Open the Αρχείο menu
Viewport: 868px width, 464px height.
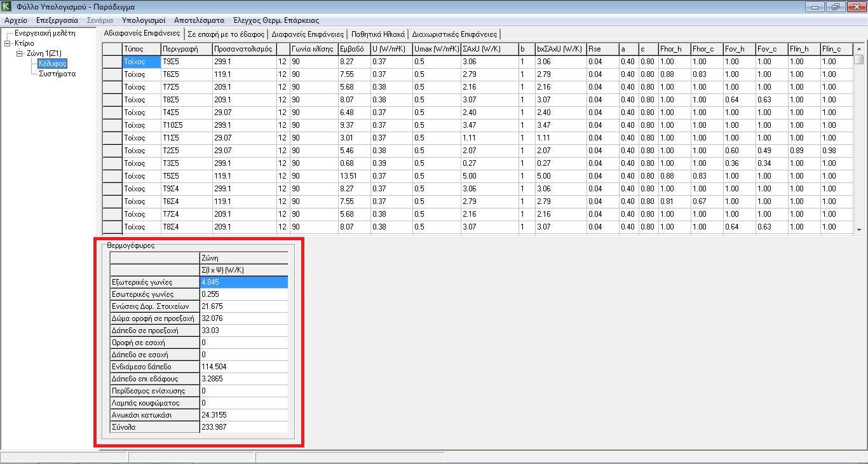[16, 20]
